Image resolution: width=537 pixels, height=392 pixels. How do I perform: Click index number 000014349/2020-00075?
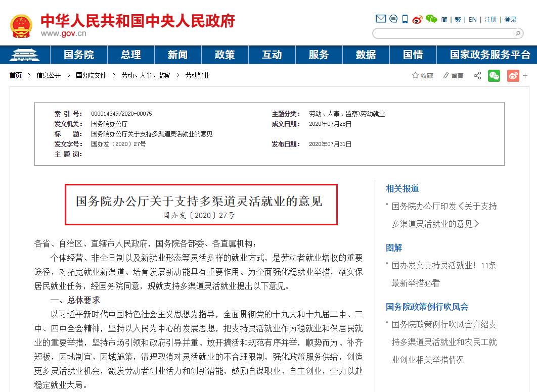(x=121, y=114)
